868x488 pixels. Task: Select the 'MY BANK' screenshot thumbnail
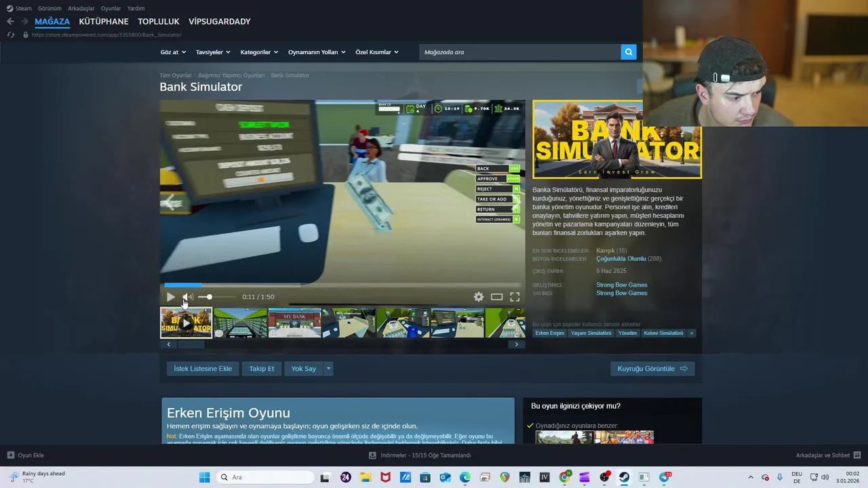coord(294,323)
